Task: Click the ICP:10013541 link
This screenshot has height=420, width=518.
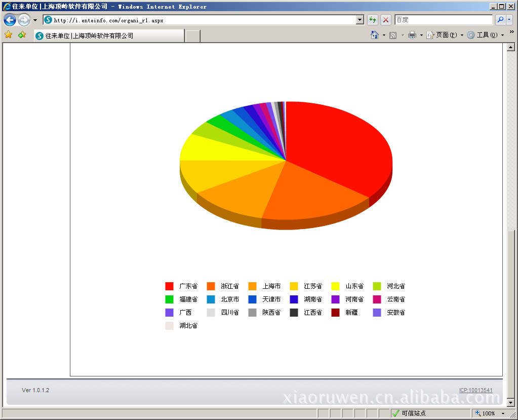Action: (x=475, y=390)
